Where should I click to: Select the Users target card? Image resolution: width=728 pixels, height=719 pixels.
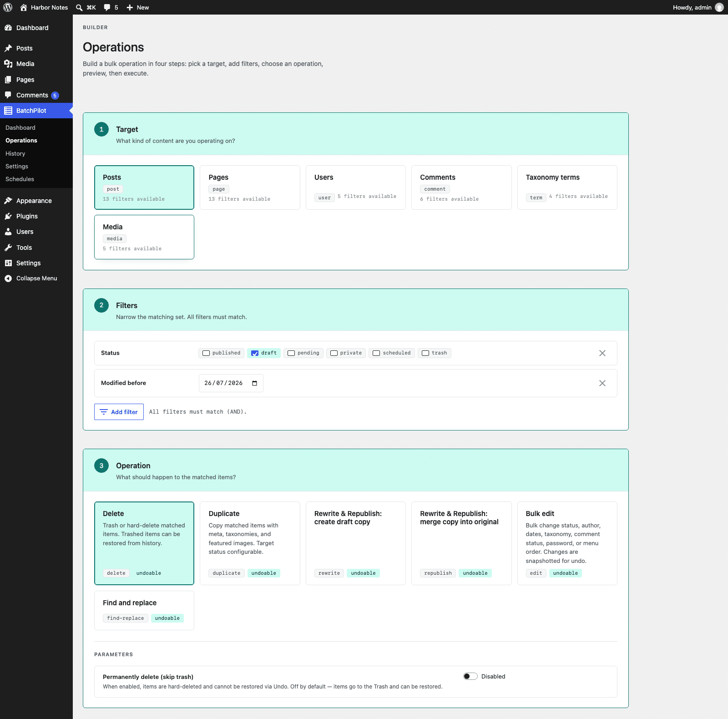[x=356, y=187]
